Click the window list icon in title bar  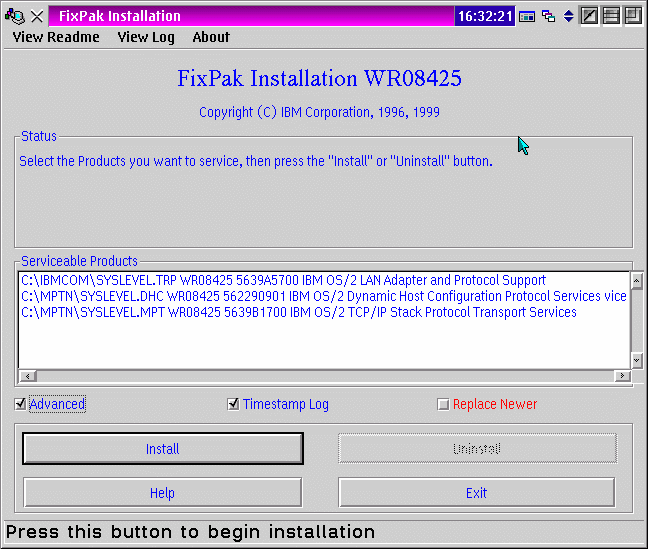click(527, 17)
